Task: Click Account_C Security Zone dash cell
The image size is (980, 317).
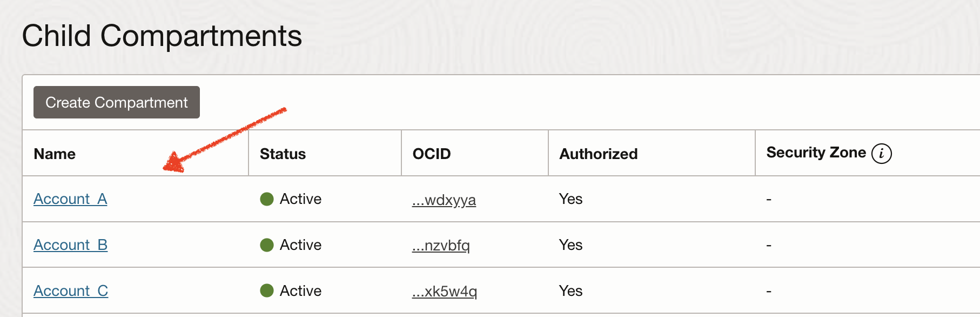Action: pyautogui.click(x=769, y=292)
